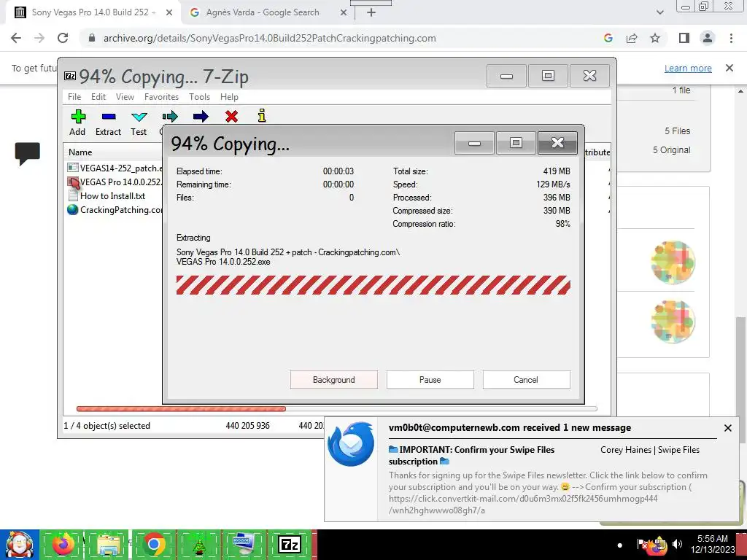This screenshot has width=747, height=560.
Task: Click the Copy arrow icon in 7-Zip toolbar
Action: coord(169,116)
